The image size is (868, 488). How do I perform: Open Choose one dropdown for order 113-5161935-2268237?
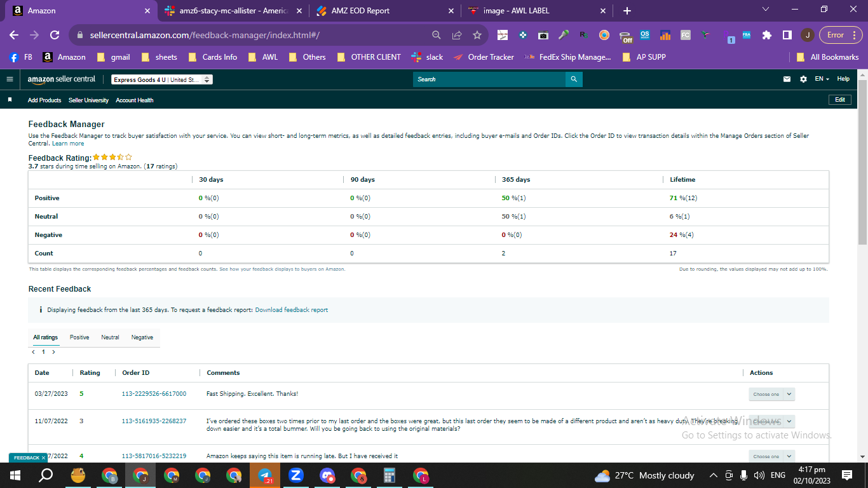(771, 421)
